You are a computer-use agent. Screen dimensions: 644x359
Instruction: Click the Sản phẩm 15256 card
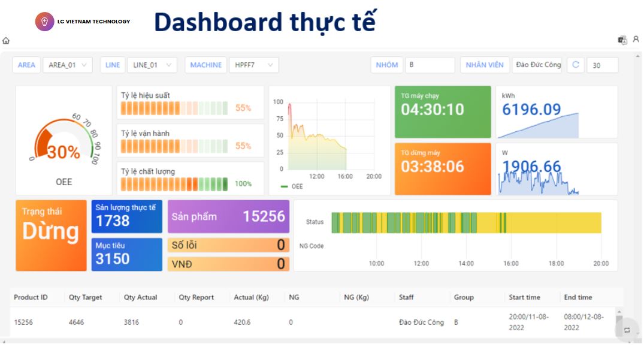tap(228, 216)
